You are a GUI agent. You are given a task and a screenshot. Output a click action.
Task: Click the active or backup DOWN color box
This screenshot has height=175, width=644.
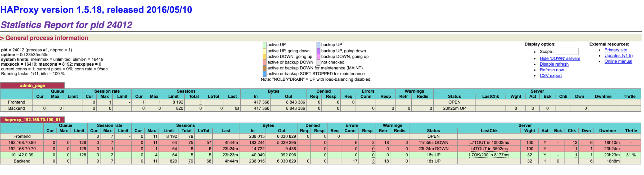point(264,62)
